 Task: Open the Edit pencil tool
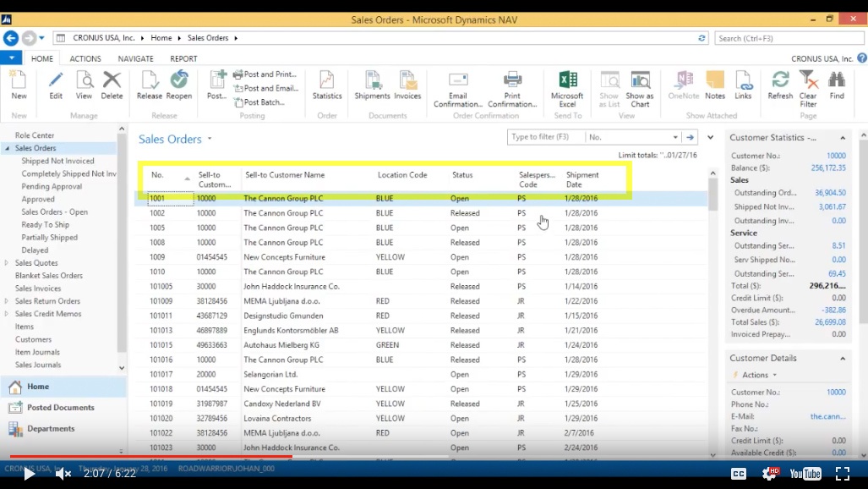coord(55,85)
